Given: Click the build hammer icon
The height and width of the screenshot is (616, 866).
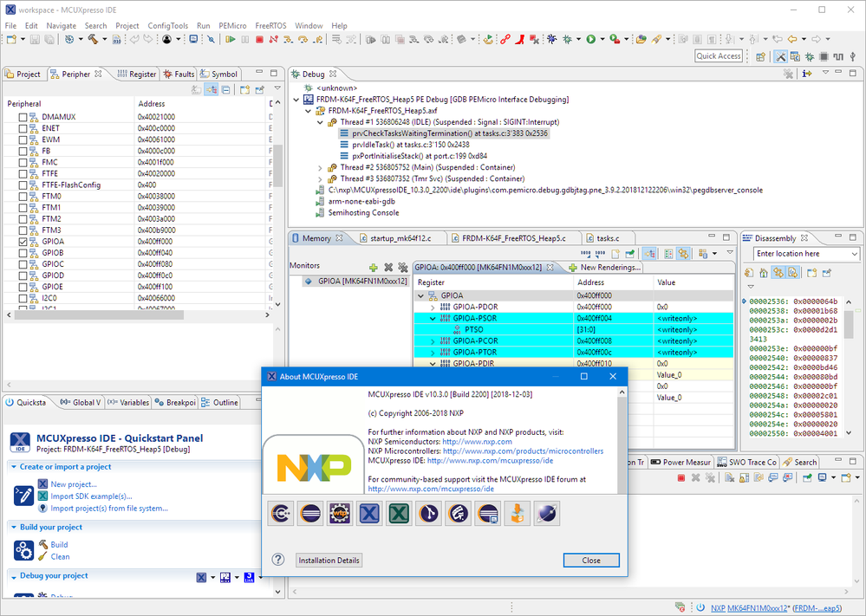Looking at the screenshot, I should coord(93,39).
